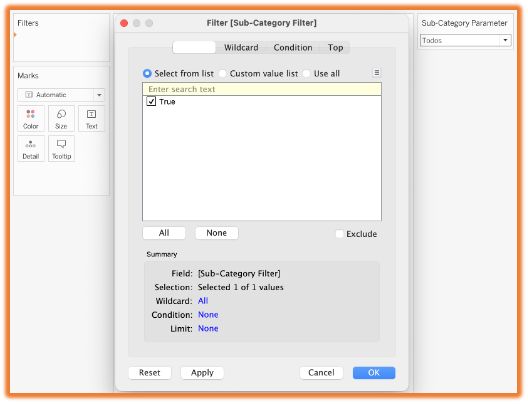The width and height of the screenshot is (528, 404).
Task: Click the Sub-Category Parameter title
Action: coord(464,23)
